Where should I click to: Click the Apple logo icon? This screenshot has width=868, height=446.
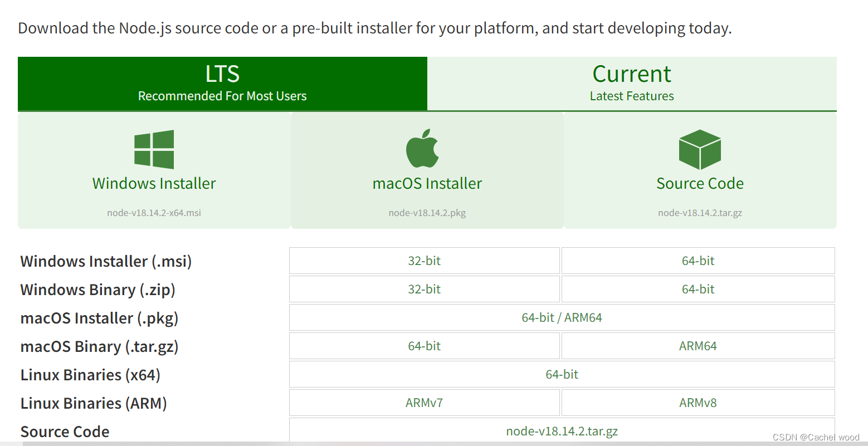pyautogui.click(x=422, y=148)
